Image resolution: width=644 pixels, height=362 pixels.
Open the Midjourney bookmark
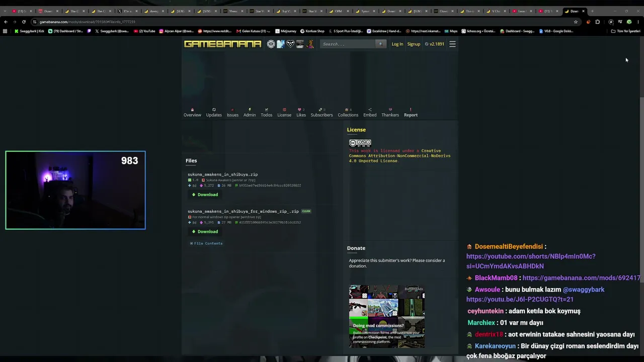(285, 31)
